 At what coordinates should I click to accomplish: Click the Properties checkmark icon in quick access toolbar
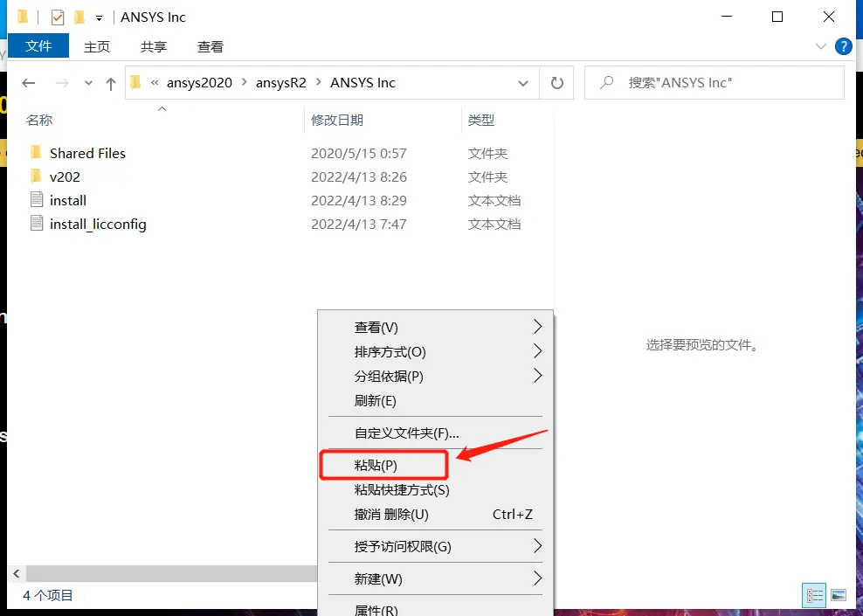coord(58,17)
